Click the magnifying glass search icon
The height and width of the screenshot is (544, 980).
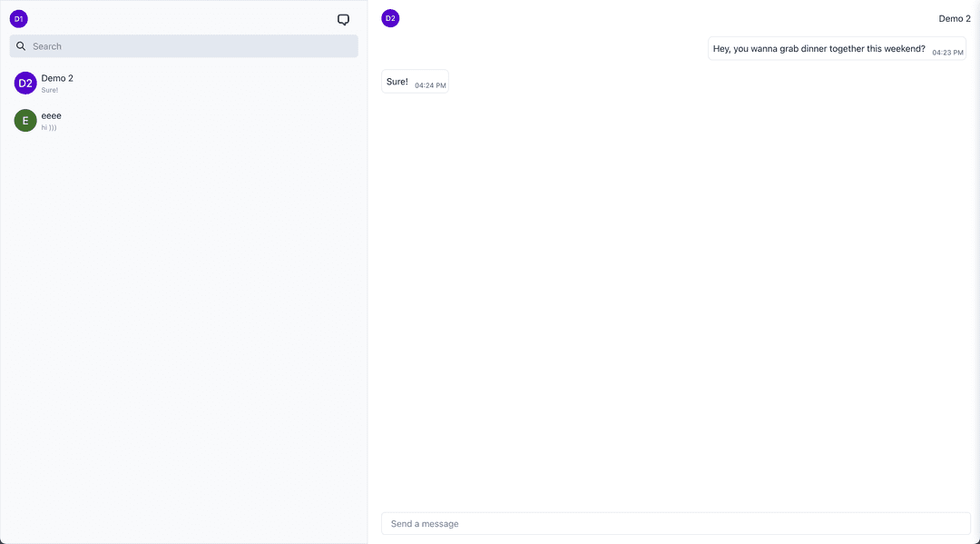tap(20, 45)
